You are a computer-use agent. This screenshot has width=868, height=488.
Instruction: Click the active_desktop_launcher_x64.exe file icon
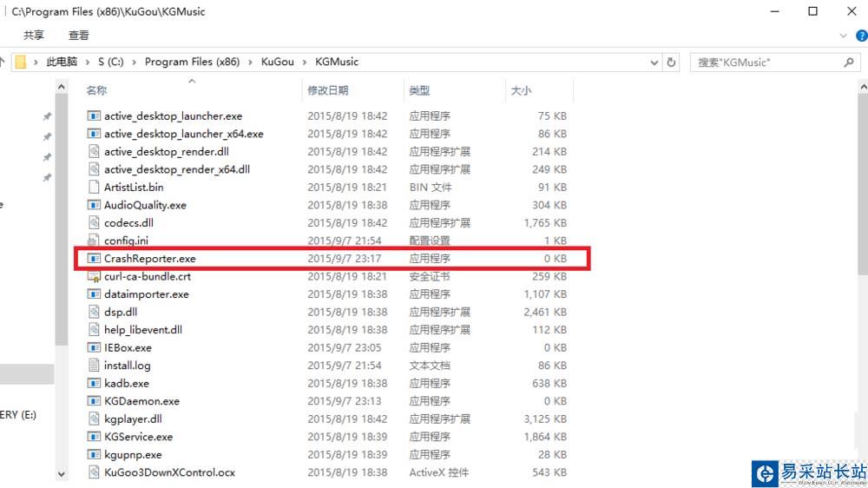point(94,134)
